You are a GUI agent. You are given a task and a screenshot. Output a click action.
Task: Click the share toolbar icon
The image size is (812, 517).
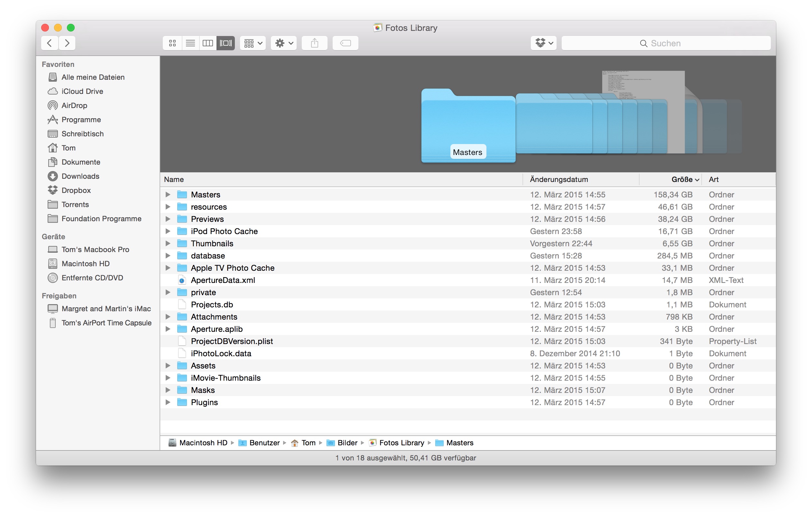point(314,43)
